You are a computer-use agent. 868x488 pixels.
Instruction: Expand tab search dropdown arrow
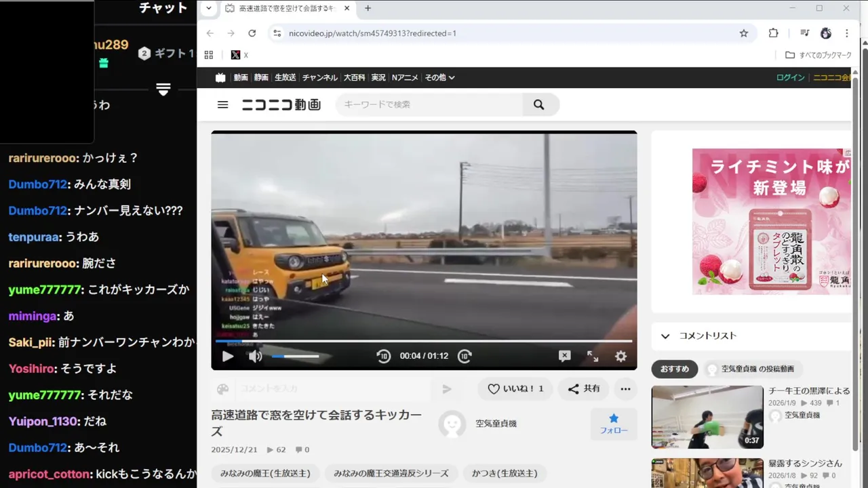point(209,8)
